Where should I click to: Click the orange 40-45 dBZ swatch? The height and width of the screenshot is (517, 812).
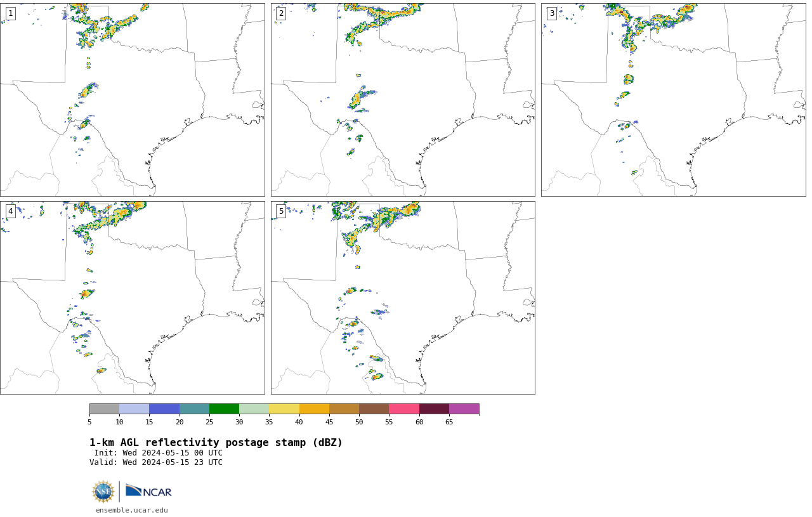point(314,409)
